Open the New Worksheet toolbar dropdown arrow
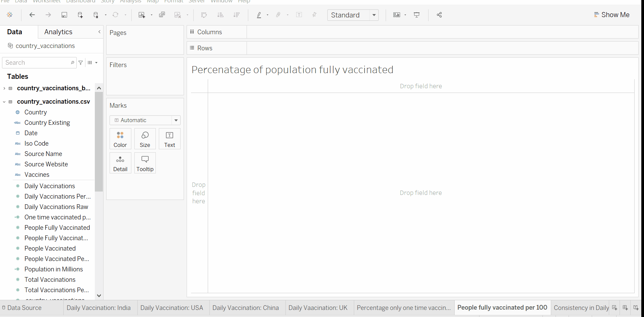Viewport: 644px width, 317px height. tap(151, 15)
